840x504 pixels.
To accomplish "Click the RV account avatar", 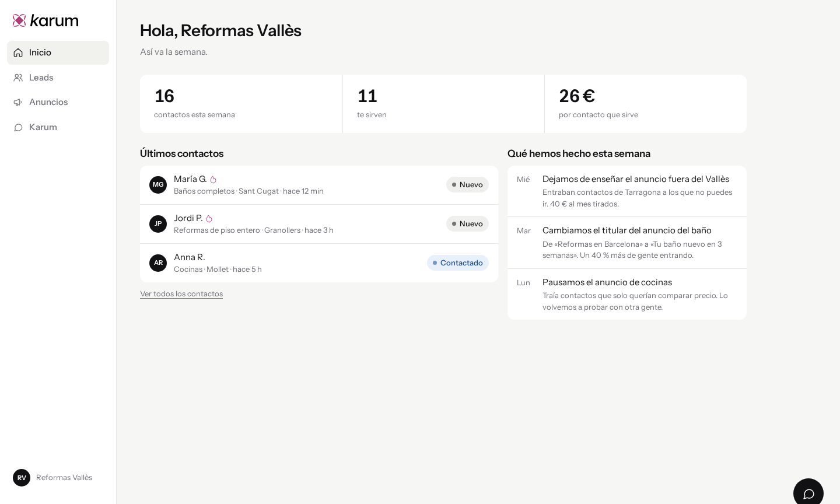I will [x=22, y=478].
